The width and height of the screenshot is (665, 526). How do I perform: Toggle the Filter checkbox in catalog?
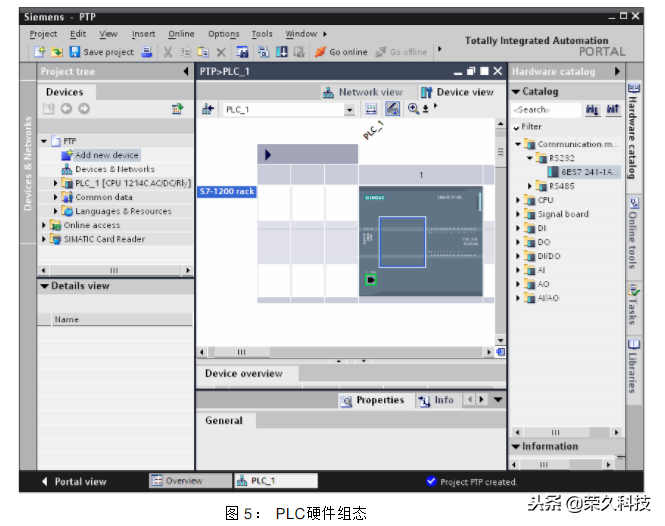[x=516, y=127]
